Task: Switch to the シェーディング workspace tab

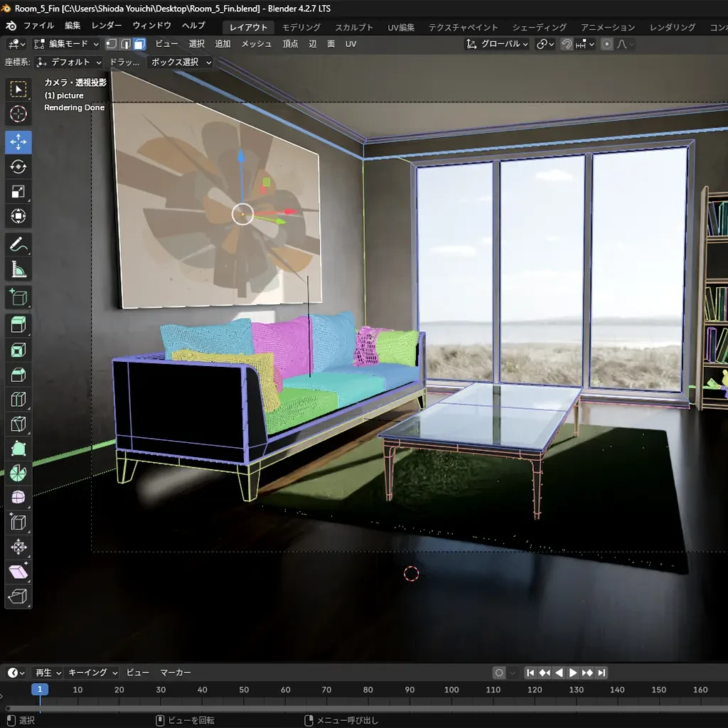Action: pyautogui.click(x=539, y=27)
